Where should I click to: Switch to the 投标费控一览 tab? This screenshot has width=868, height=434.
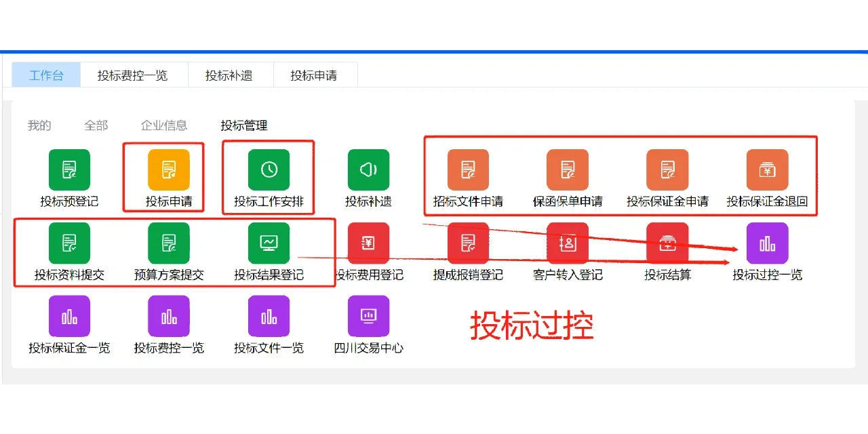coord(134,75)
